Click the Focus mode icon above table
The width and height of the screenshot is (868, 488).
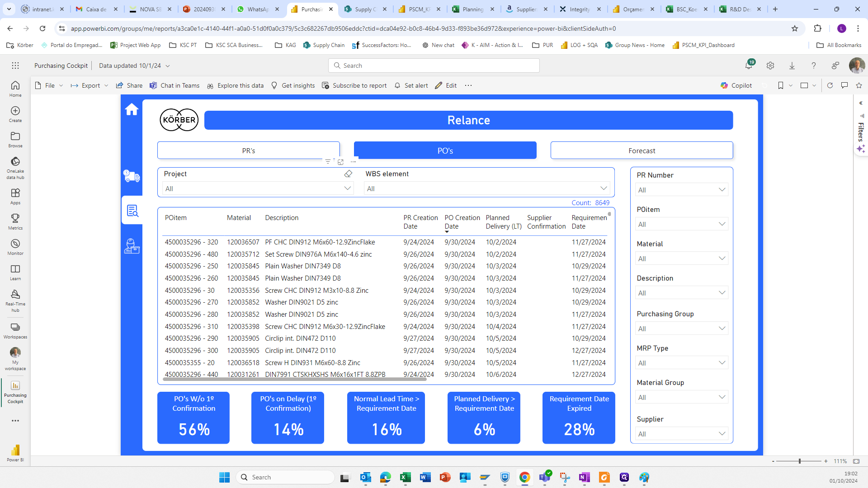pyautogui.click(x=341, y=162)
